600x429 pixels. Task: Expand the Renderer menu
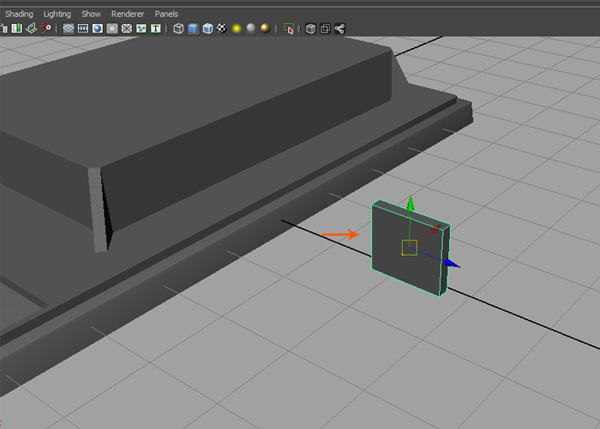(x=126, y=14)
